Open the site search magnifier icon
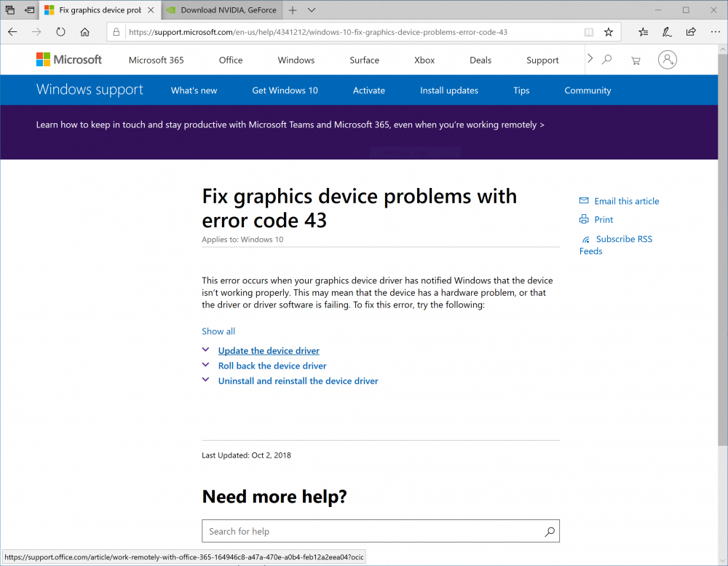This screenshot has width=728, height=566. (606, 60)
